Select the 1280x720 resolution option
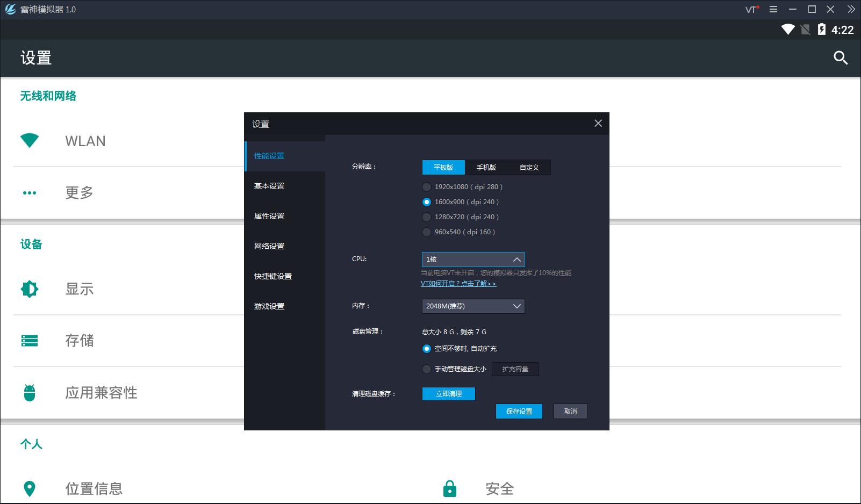 pos(427,217)
